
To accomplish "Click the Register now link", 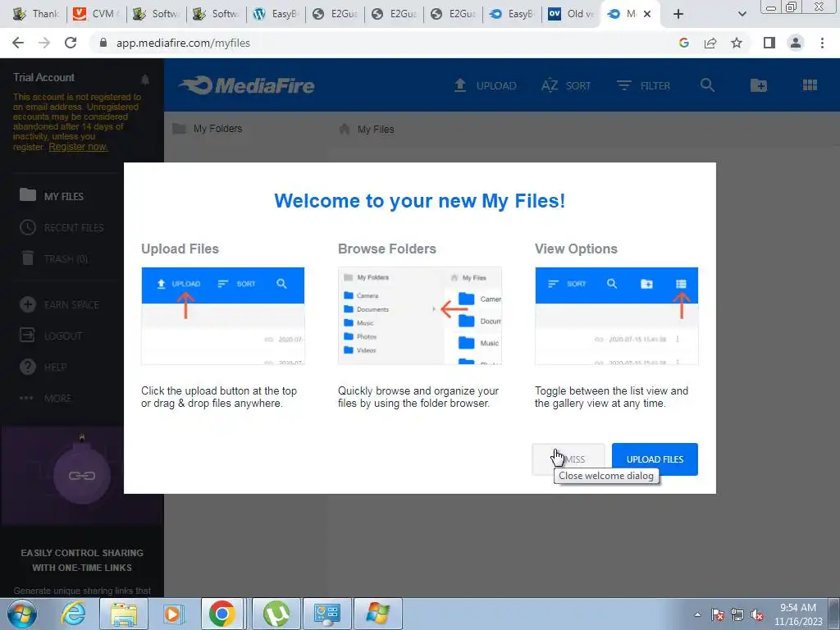I will (78, 147).
